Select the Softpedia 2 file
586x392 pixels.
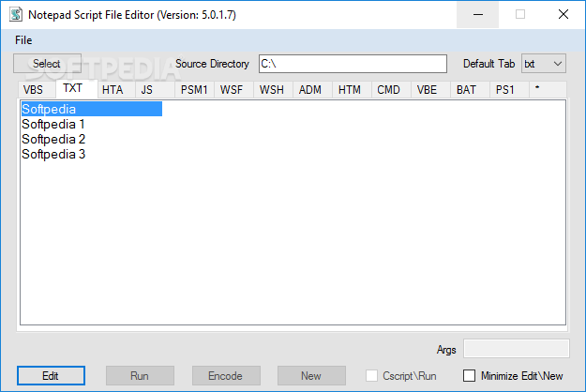(x=53, y=139)
